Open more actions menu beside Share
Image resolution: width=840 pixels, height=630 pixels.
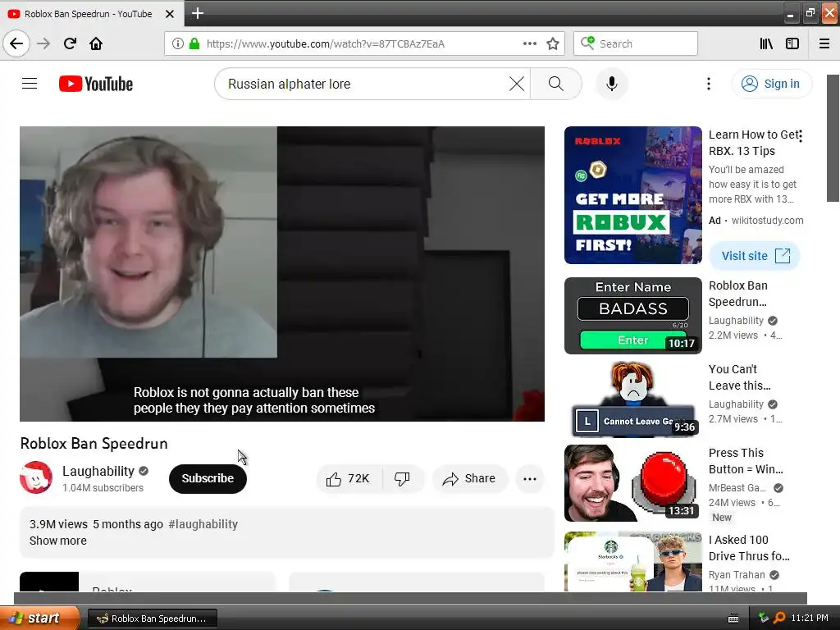tap(529, 478)
